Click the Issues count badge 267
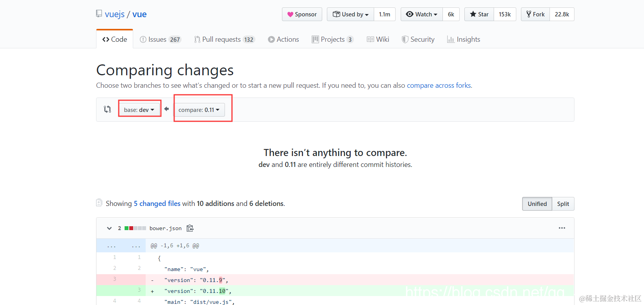The height and width of the screenshot is (305, 644). tap(175, 39)
